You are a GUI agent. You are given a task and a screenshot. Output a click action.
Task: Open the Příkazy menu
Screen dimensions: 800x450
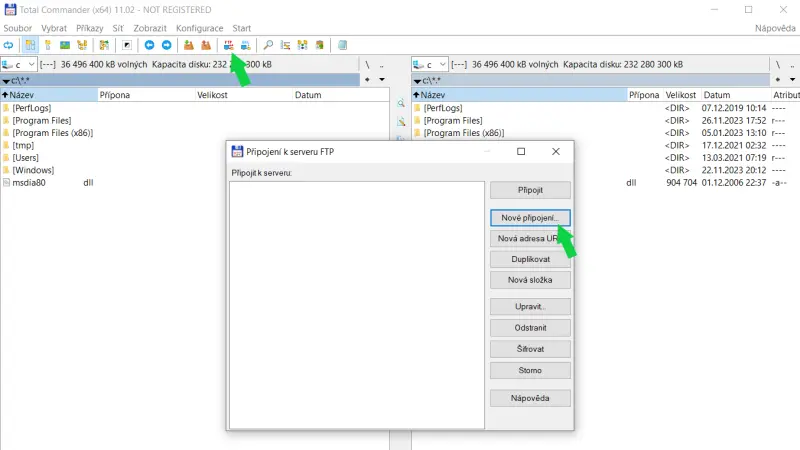[x=90, y=28]
